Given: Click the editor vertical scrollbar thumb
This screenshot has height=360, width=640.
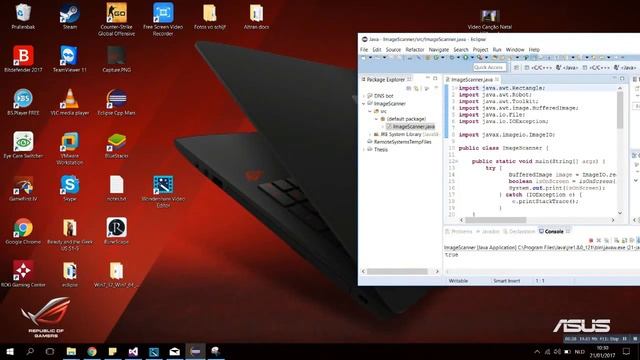Looking at the screenshot, I should pyautogui.click(x=620, y=109).
